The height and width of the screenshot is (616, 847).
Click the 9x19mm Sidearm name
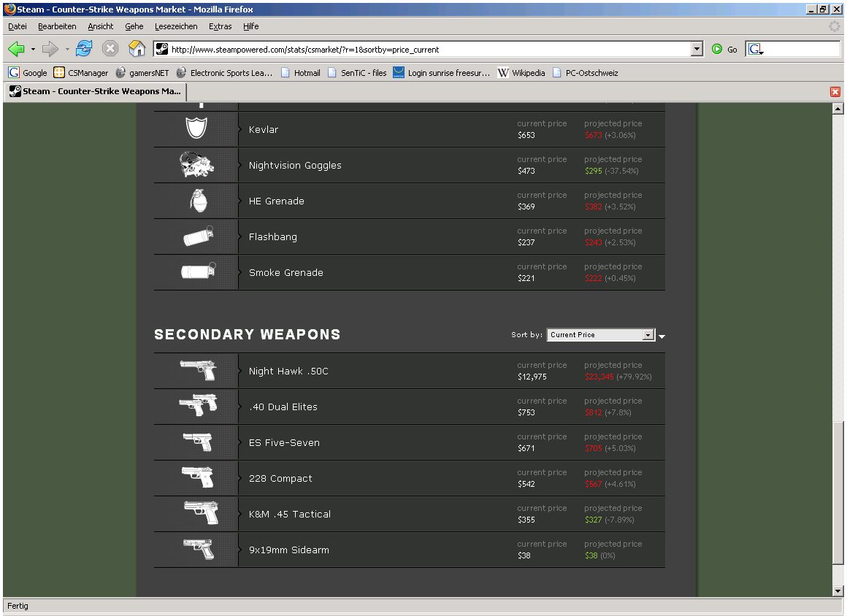point(289,550)
